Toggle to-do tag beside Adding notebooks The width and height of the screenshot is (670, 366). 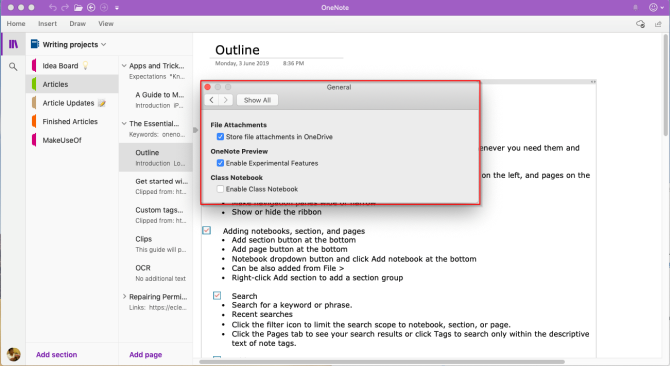(206, 231)
